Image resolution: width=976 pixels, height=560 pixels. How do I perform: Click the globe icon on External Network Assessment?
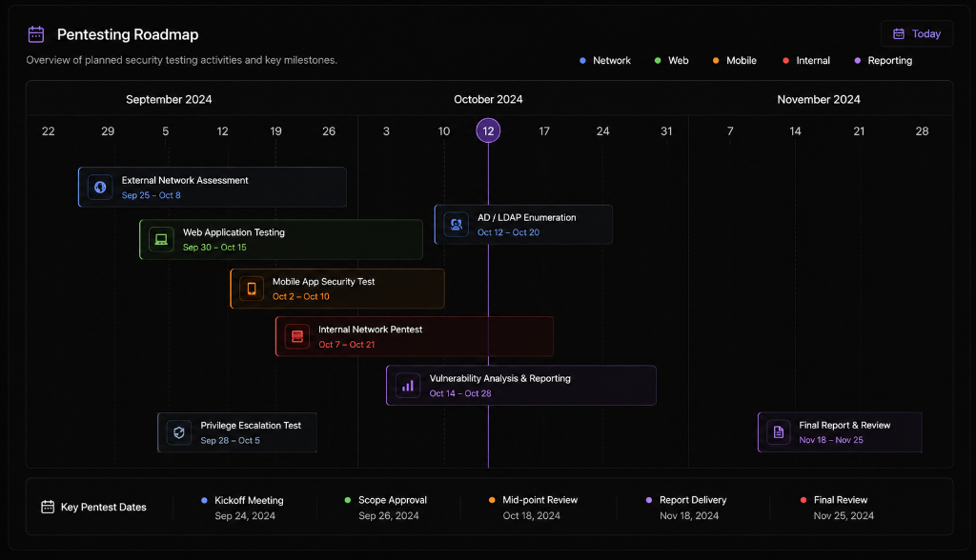pos(100,187)
